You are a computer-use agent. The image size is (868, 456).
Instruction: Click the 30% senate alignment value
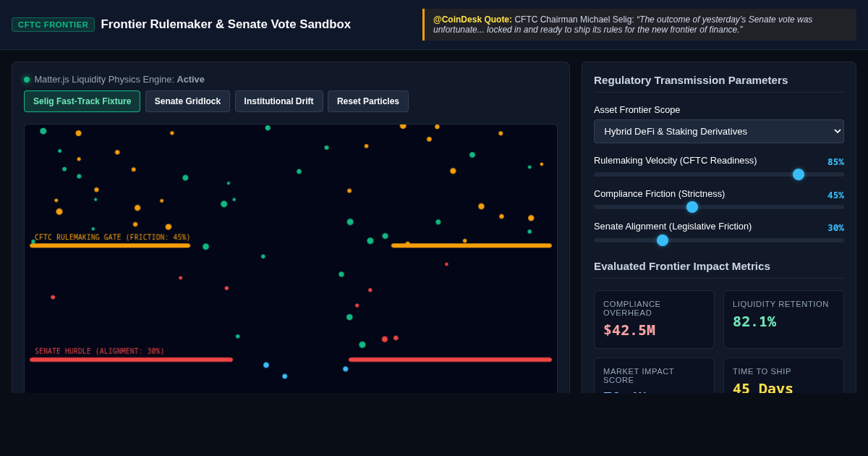[x=835, y=228]
